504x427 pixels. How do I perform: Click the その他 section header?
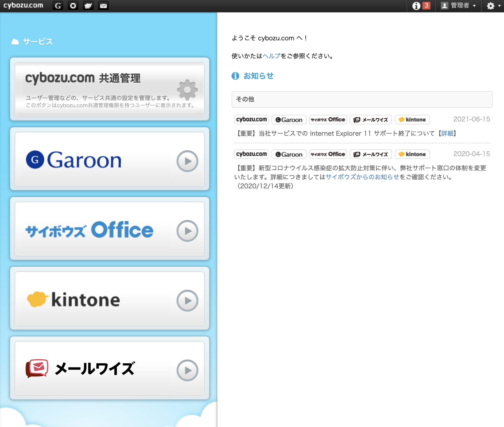(x=362, y=99)
